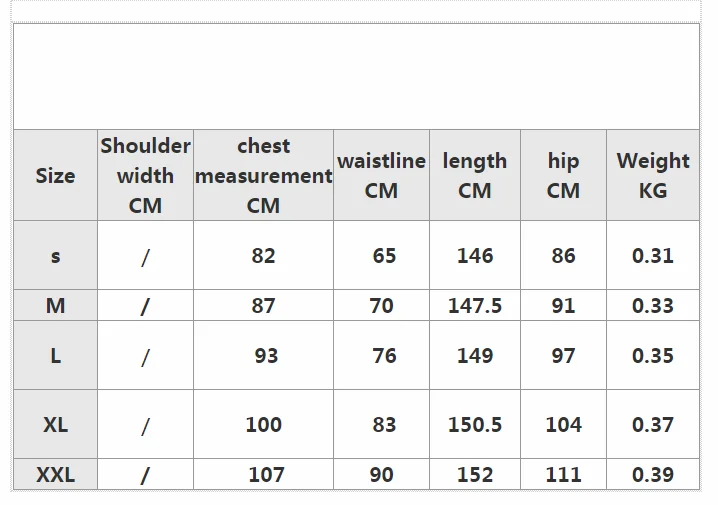Click the length CM header cell
This screenshot has height=505, width=718.
pyautogui.click(x=475, y=175)
